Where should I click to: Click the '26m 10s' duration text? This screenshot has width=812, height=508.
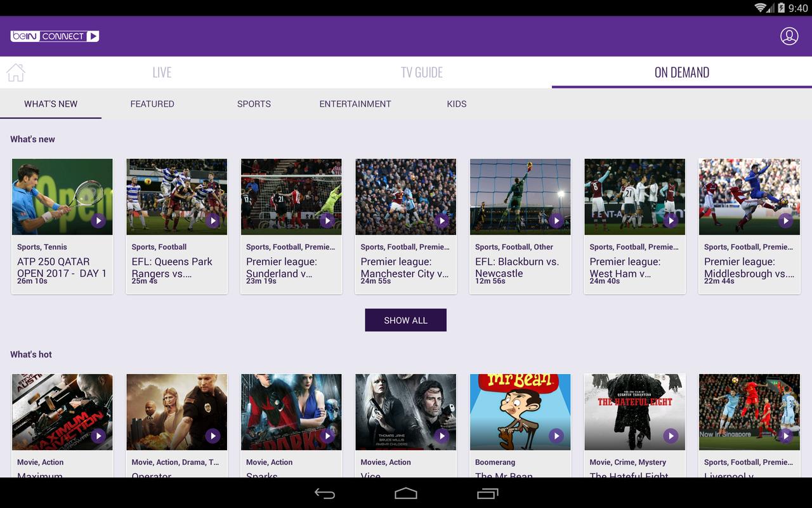(x=32, y=281)
